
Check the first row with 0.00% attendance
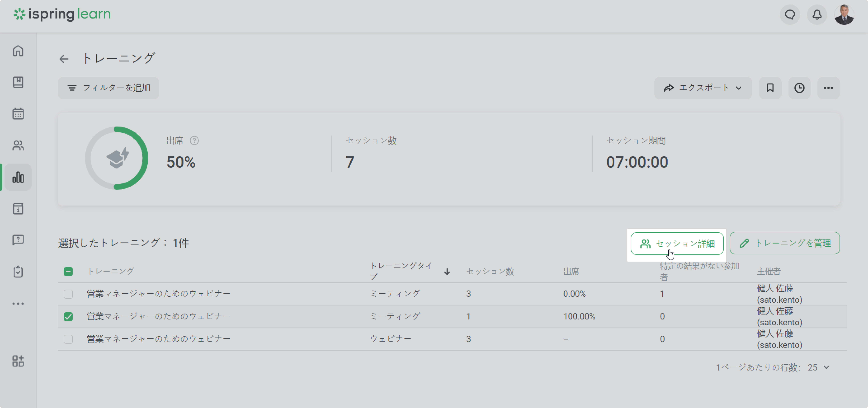(68, 294)
